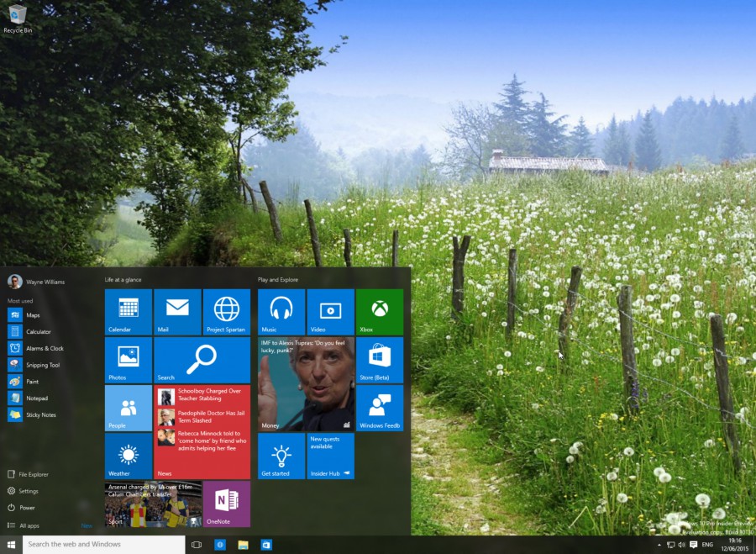Launch Xbox from its green tile
756x554 pixels.
click(379, 312)
